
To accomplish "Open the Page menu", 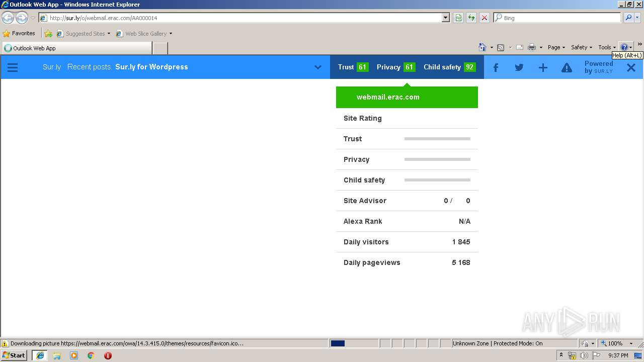I will pos(556,47).
